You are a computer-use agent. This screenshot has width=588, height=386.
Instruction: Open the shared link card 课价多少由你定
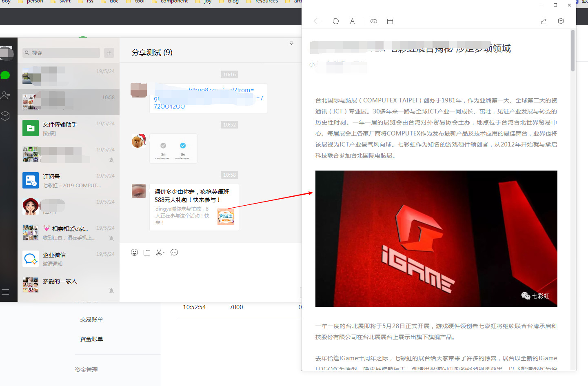click(x=194, y=207)
